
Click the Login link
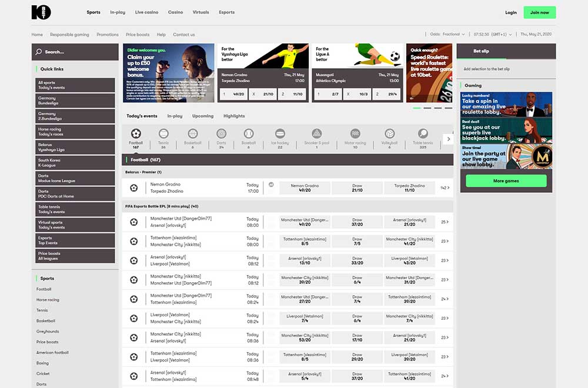[x=511, y=12]
